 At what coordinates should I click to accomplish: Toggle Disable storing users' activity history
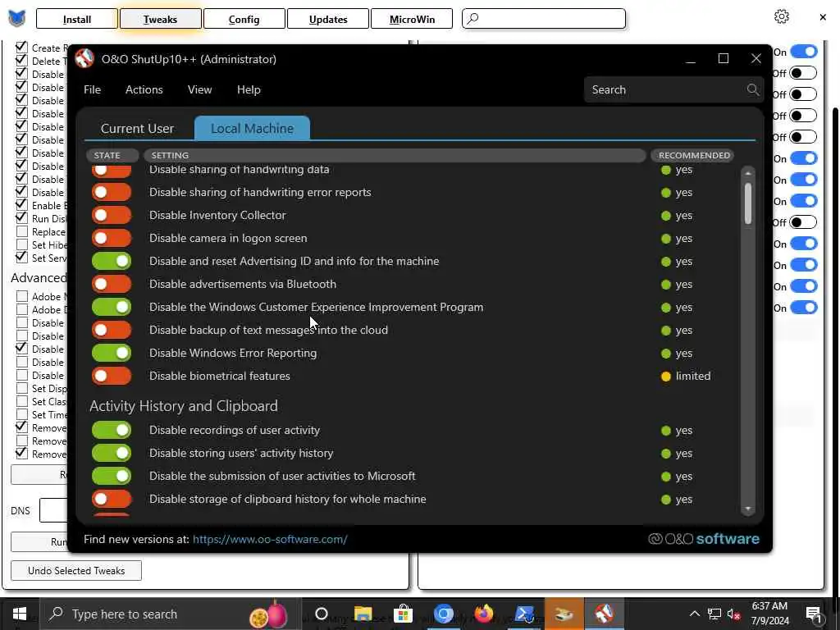(112, 453)
